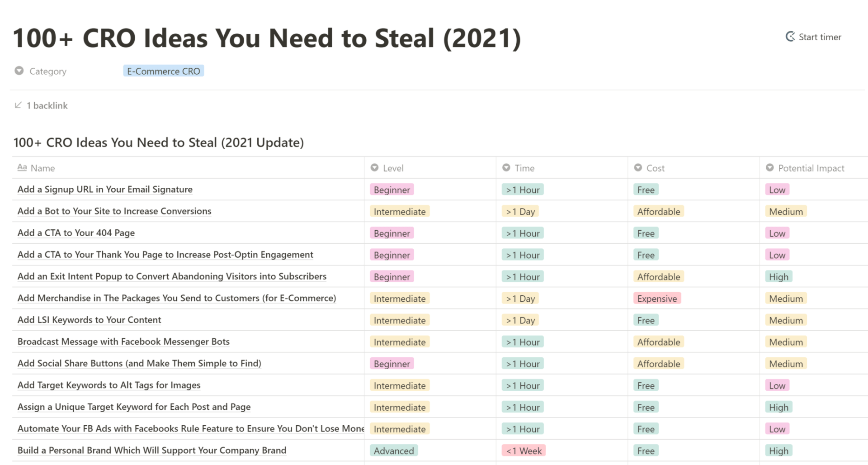
Task: Select the E-Commerce CRO category tag
Action: coord(164,71)
